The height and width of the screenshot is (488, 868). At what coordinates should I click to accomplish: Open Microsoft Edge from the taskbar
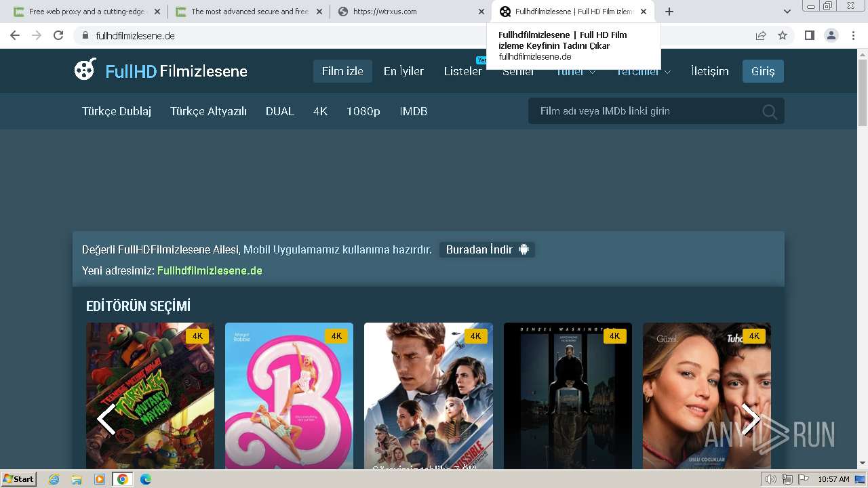click(145, 479)
